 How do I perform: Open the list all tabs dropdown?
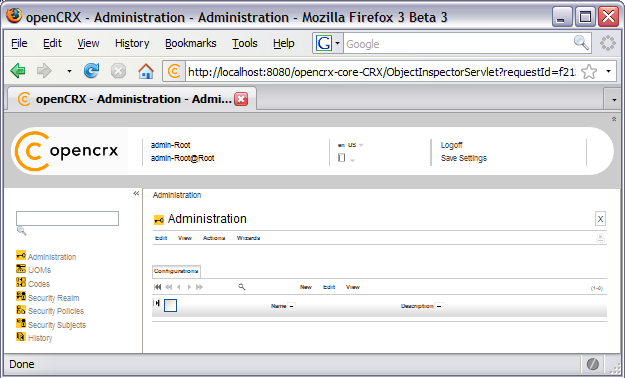(x=614, y=99)
